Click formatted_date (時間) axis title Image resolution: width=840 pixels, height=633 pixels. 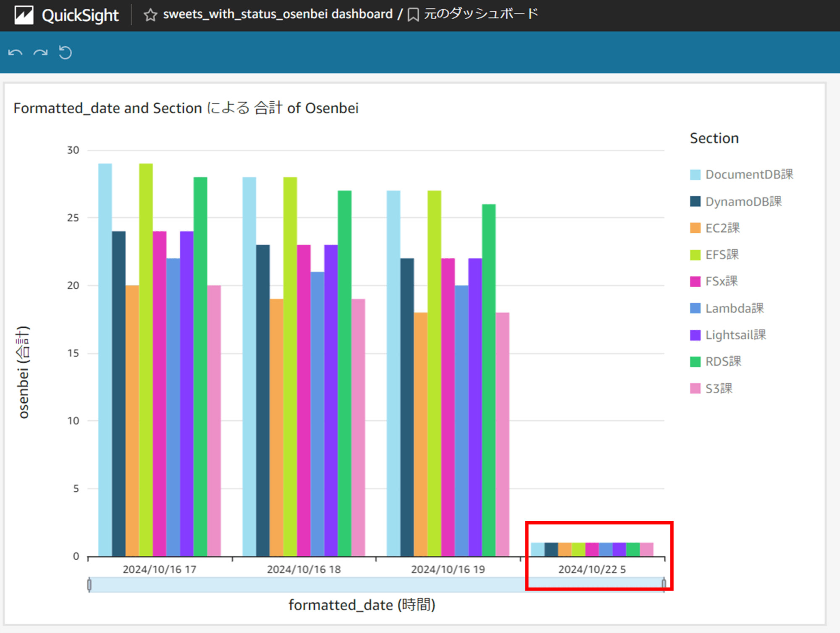[x=362, y=605]
